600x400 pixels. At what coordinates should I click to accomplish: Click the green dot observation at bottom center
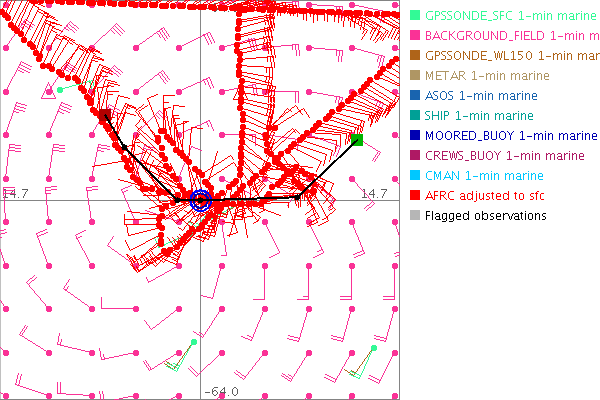[x=195, y=343]
